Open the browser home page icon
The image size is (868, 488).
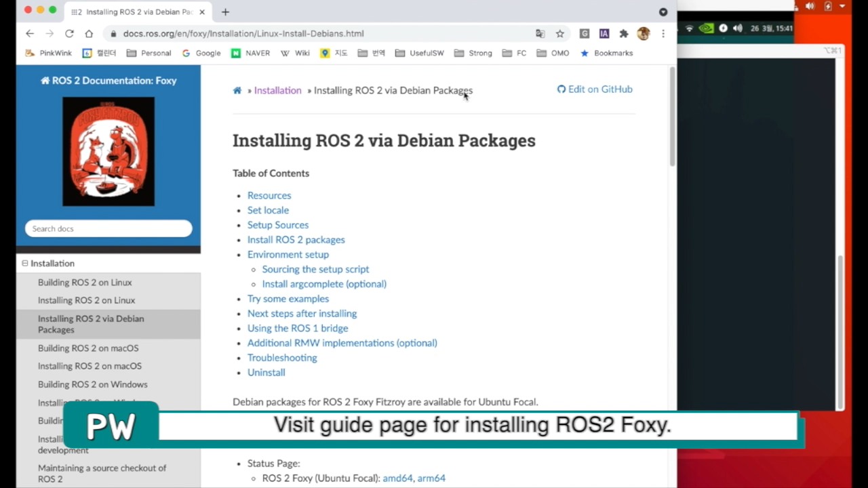89,33
